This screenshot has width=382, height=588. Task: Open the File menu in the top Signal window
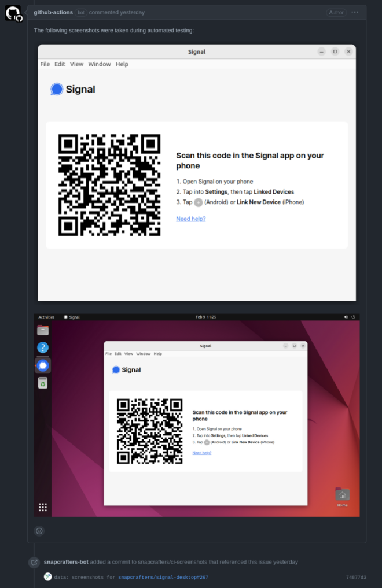[45, 64]
